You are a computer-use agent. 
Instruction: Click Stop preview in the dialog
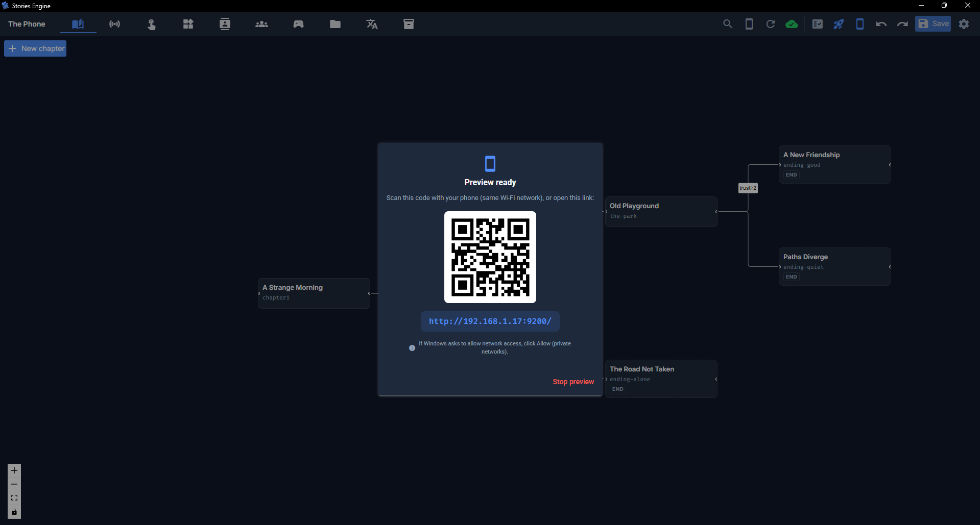pyautogui.click(x=573, y=382)
